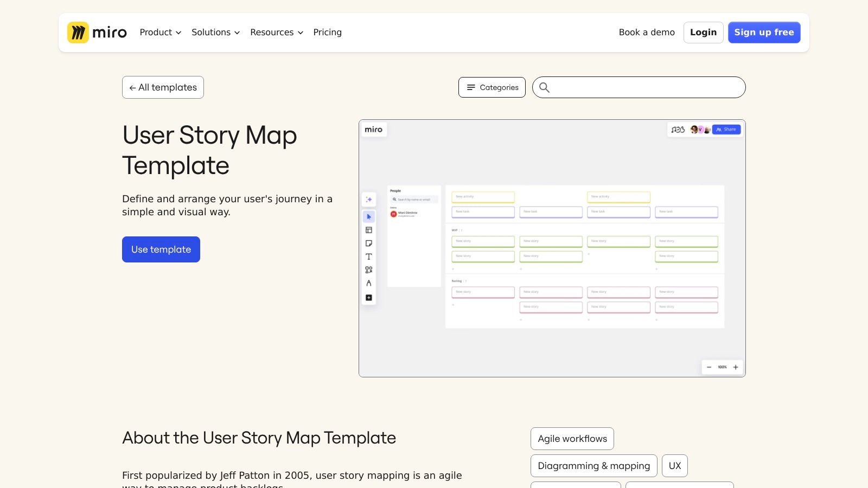Expand the Product menu

pyautogui.click(x=160, y=33)
